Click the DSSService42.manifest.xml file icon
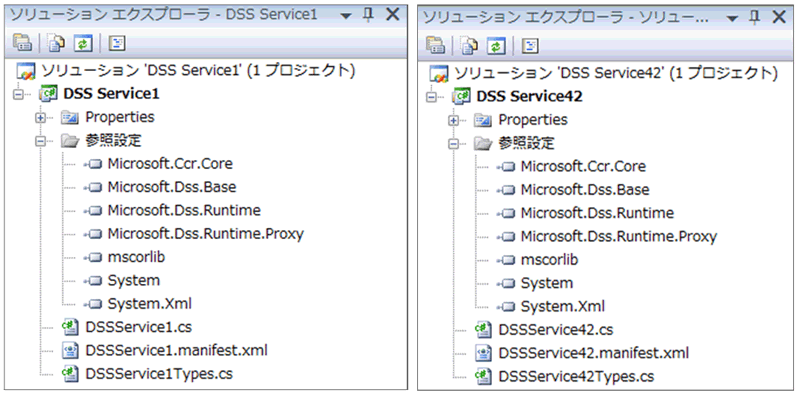 click(x=482, y=353)
